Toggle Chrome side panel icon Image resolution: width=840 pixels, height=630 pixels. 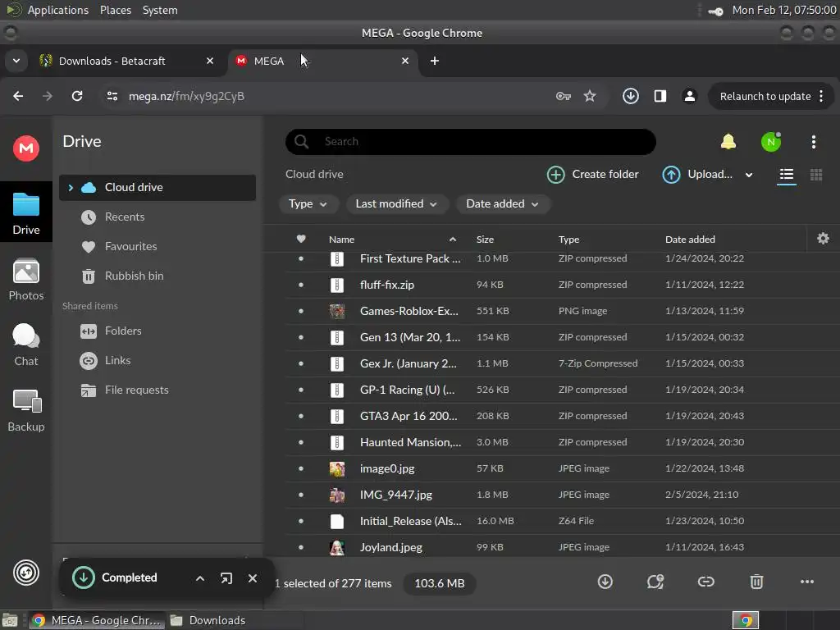pos(660,96)
